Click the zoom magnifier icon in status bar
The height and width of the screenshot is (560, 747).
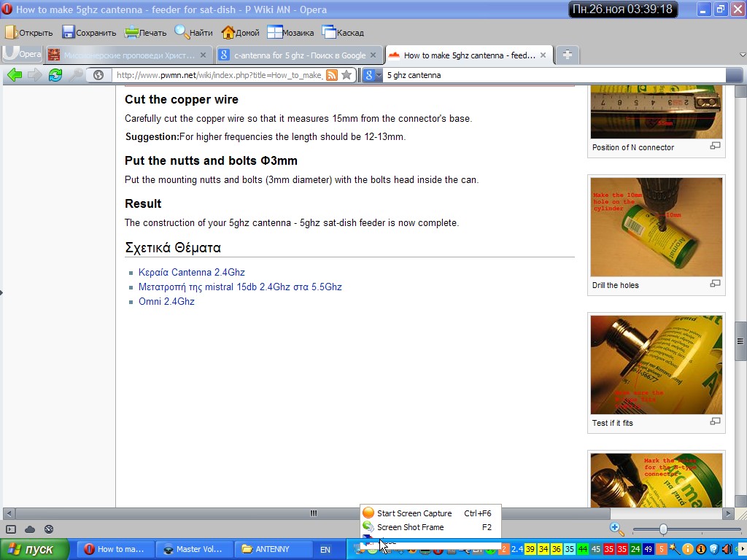[616, 529]
